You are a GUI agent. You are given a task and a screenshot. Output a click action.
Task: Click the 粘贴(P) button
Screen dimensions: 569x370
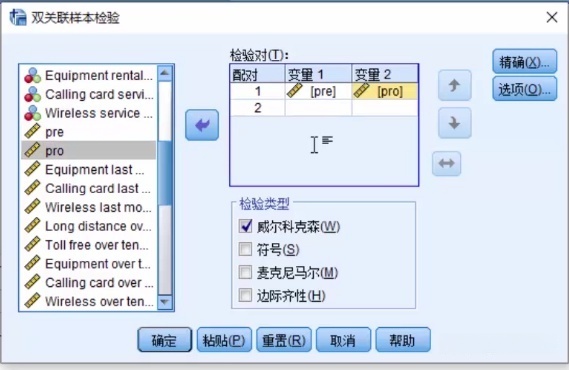coord(224,340)
